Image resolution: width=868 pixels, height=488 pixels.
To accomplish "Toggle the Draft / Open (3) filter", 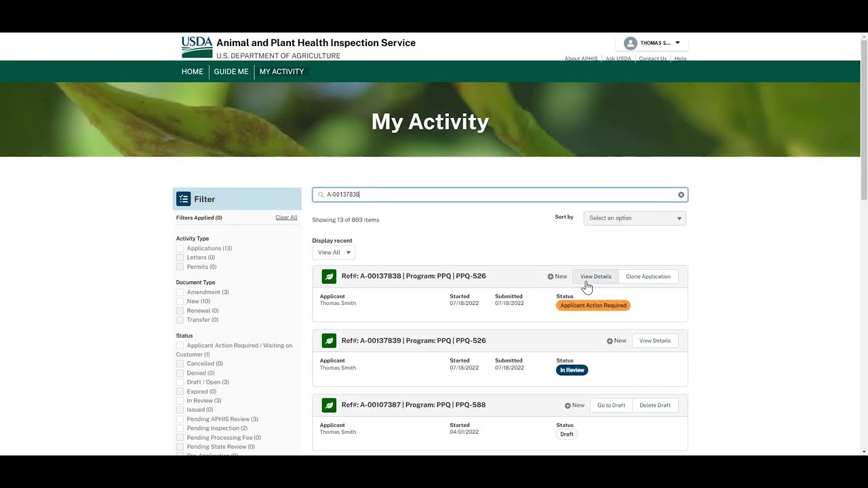I will click(x=180, y=382).
